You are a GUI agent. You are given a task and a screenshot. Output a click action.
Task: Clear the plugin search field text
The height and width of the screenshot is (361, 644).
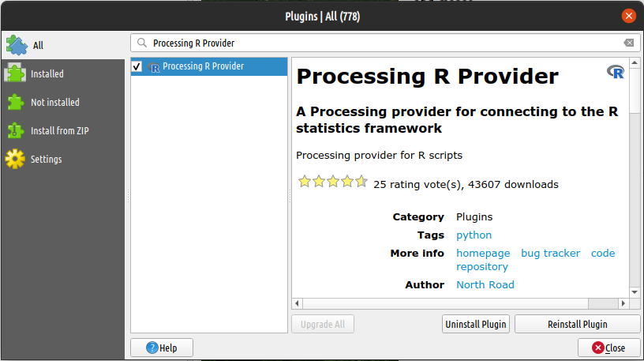(628, 43)
